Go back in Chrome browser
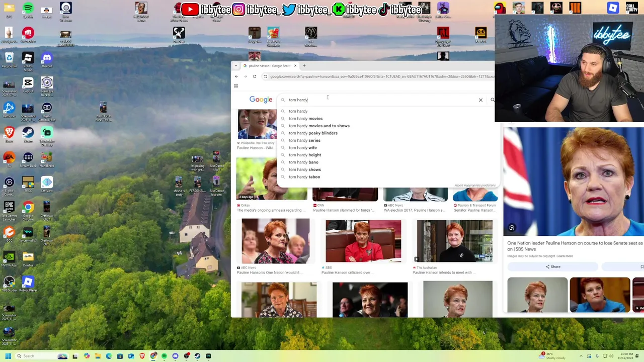The width and height of the screenshot is (644, 362). (236, 76)
